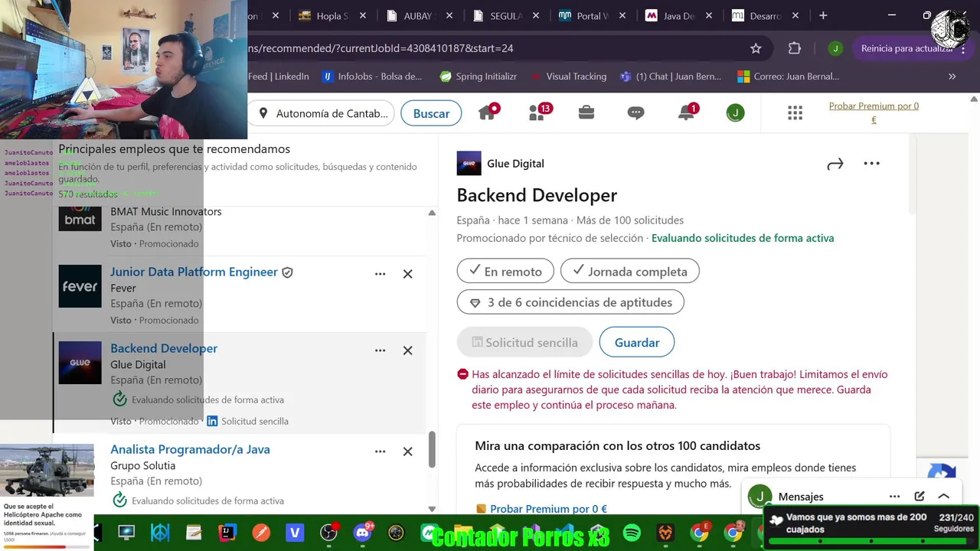Click Probar Premium por 0 € header link

[874, 112]
